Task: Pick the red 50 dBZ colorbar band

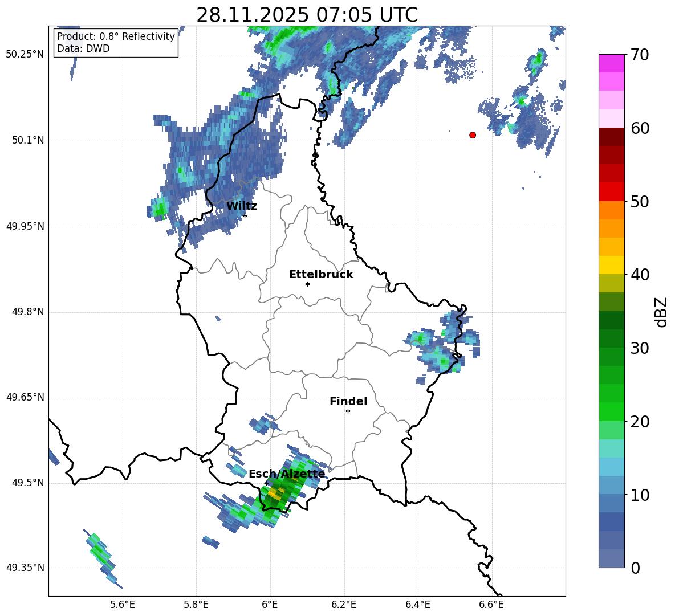Action: 611,192
